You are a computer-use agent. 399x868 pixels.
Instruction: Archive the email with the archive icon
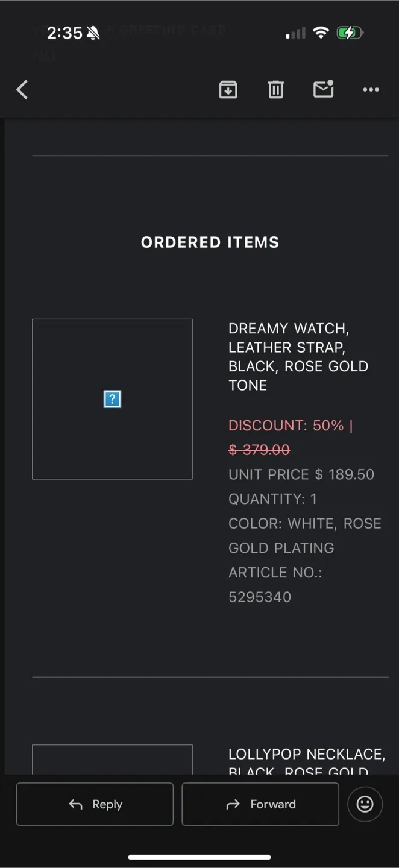point(228,89)
